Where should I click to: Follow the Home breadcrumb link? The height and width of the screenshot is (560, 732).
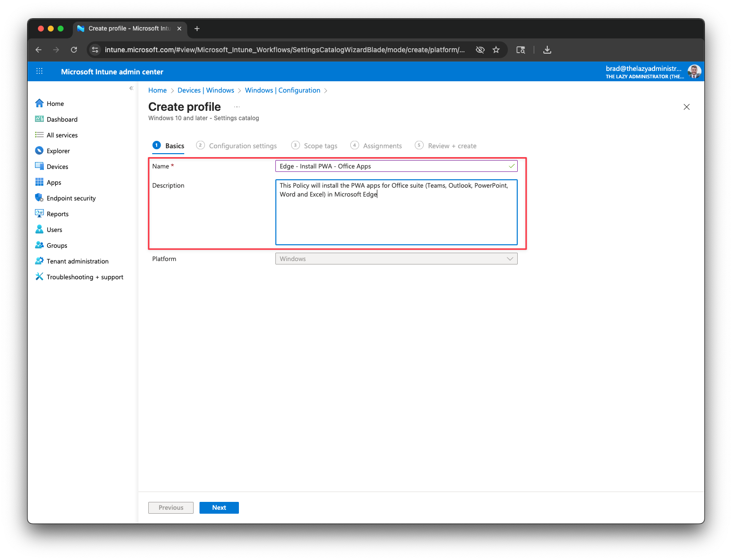coord(158,90)
